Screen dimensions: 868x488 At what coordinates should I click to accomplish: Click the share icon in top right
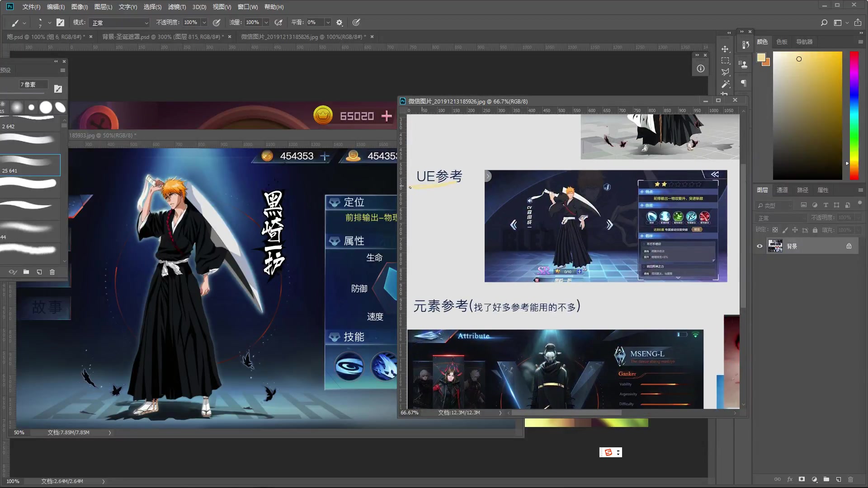coord(858,23)
